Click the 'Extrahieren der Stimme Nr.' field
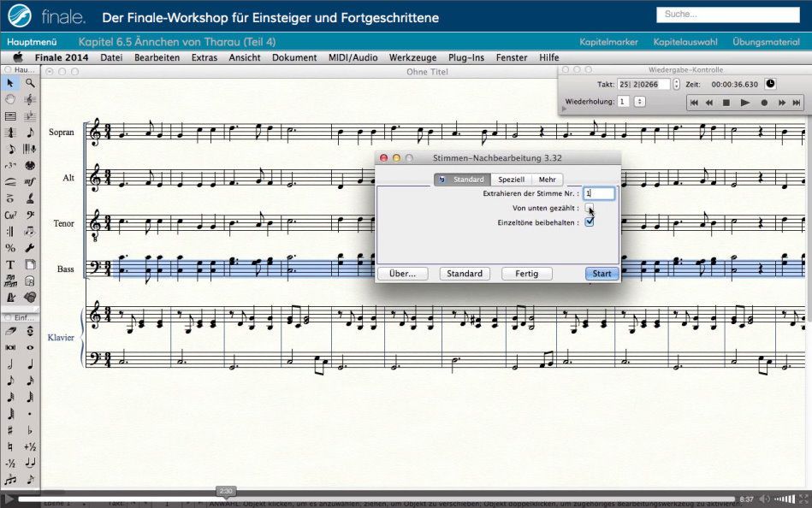The height and width of the screenshot is (508, 812). [599, 193]
